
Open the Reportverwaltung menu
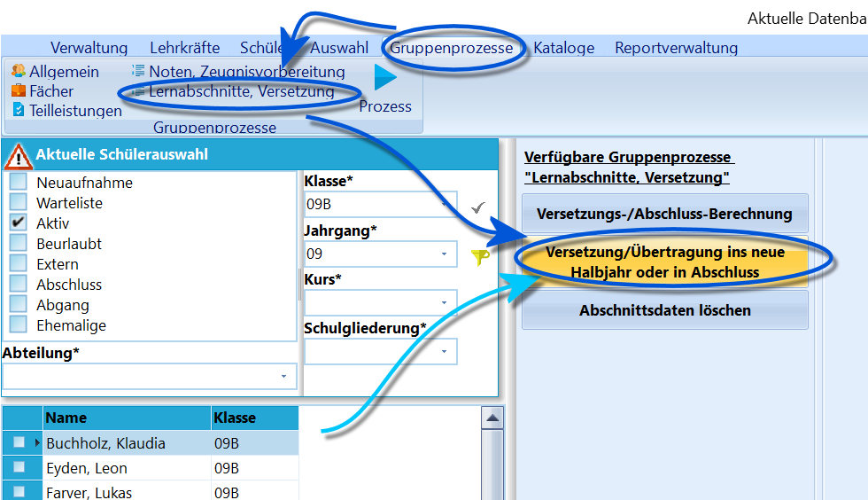676,48
